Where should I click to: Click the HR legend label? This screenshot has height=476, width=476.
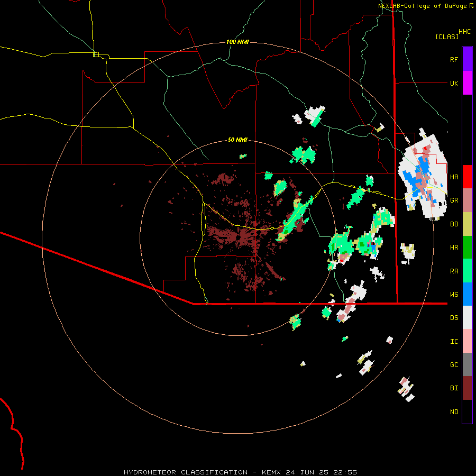(454, 248)
